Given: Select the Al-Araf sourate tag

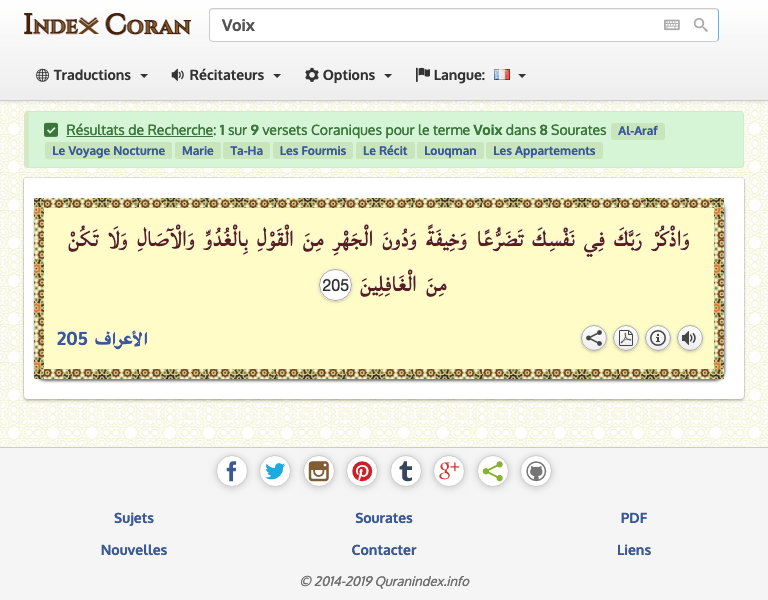Looking at the screenshot, I should tap(638, 131).
